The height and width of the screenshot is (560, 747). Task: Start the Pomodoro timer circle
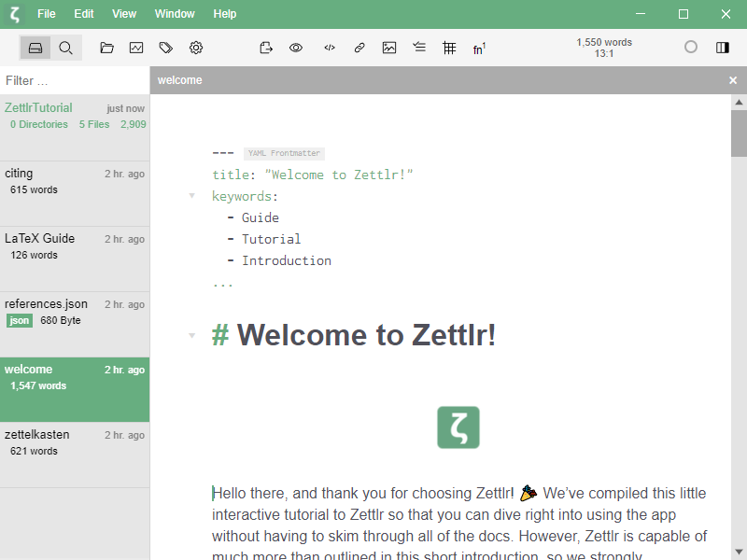(x=691, y=47)
